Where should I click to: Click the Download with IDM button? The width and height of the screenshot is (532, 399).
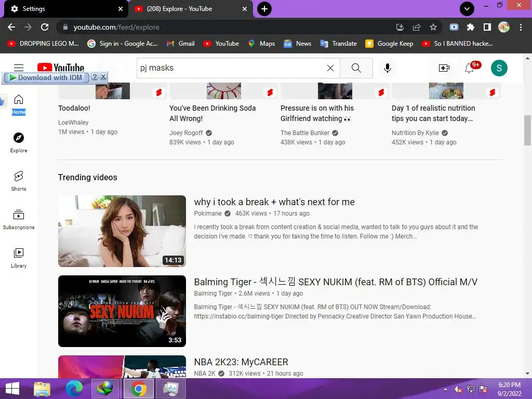pyautogui.click(x=46, y=78)
